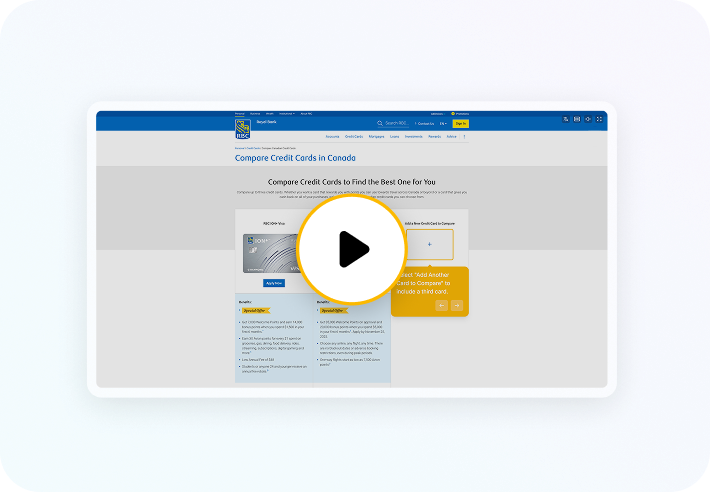Open the fullscreen icon at top right
Screen dimensions: 710x492
(x=599, y=119)
